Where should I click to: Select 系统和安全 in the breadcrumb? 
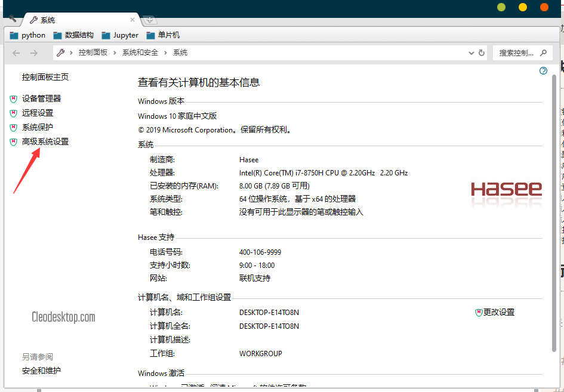(140, 53)
